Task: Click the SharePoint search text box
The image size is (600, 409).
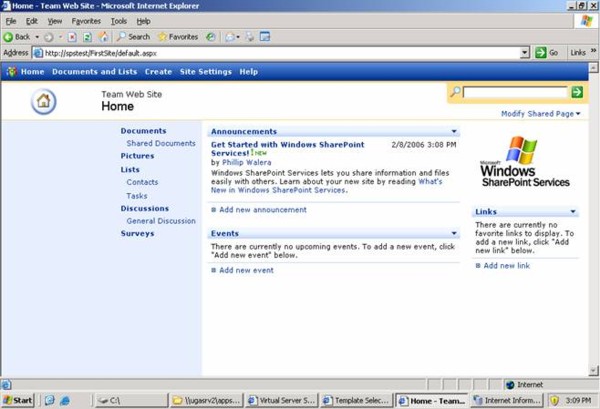Action: pos(515,92)
